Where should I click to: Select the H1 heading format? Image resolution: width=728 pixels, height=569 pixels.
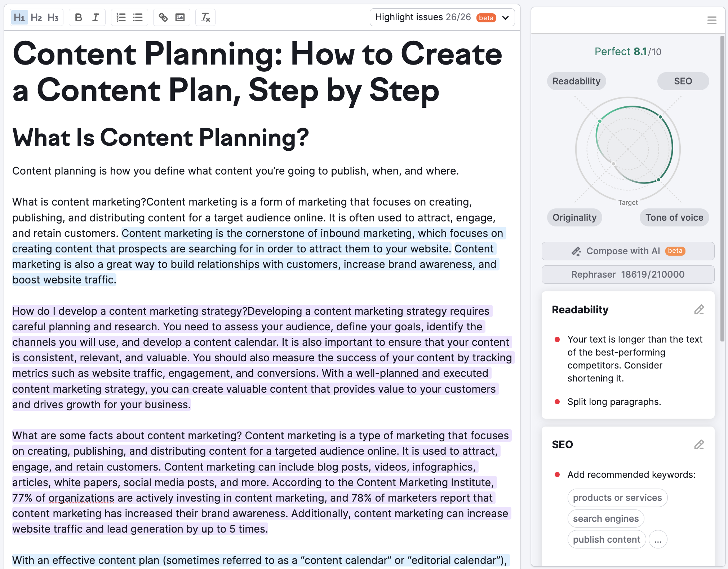tap(19, 17)
